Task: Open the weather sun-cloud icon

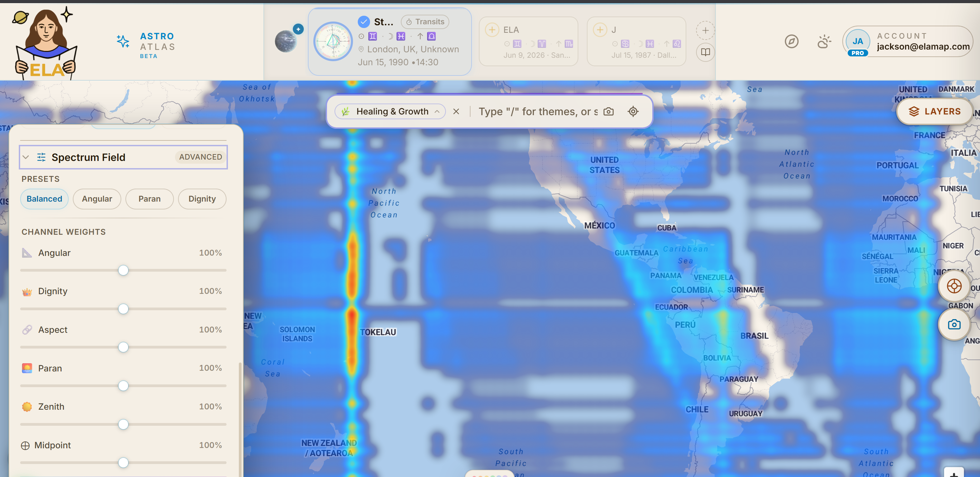Action: (x=824, y=41)
